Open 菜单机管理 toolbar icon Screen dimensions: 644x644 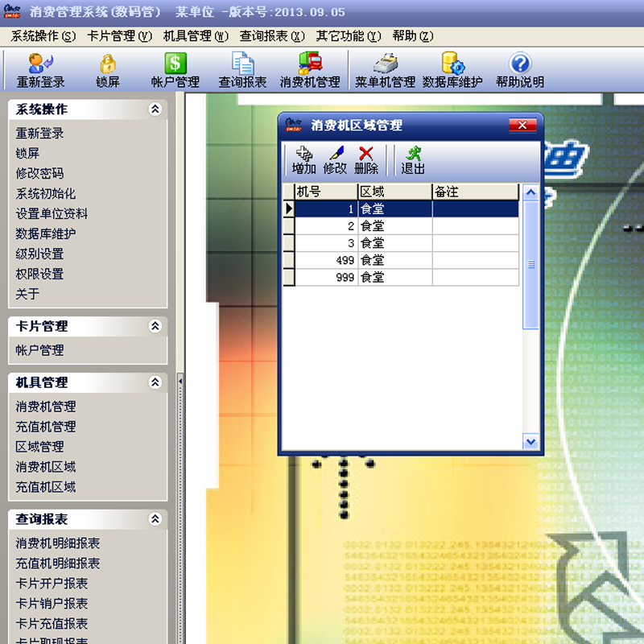click(x=385, y=70)
